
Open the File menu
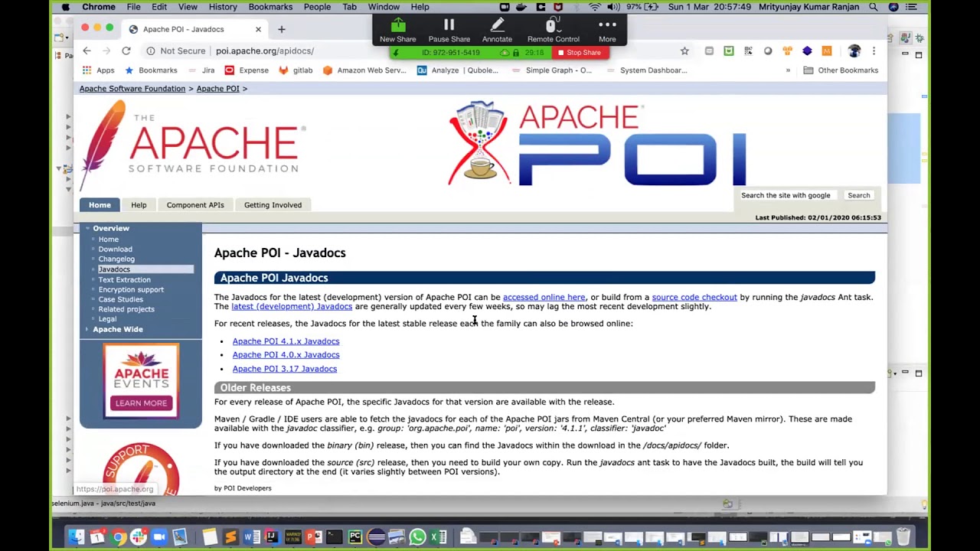(133, 7)
